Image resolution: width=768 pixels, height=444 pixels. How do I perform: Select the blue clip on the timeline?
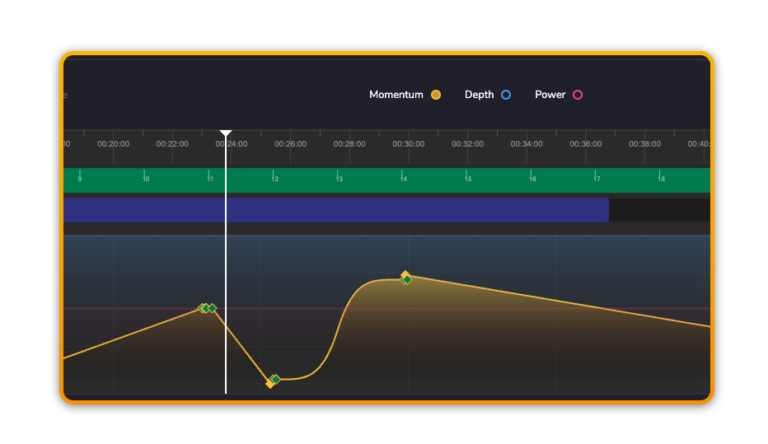pos(335,210)
